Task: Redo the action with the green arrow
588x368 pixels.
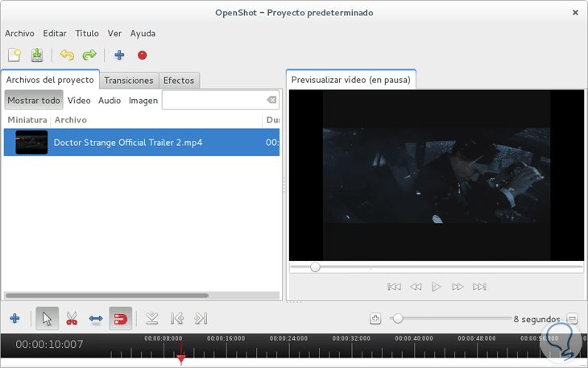Action: (x=89, y=55)
